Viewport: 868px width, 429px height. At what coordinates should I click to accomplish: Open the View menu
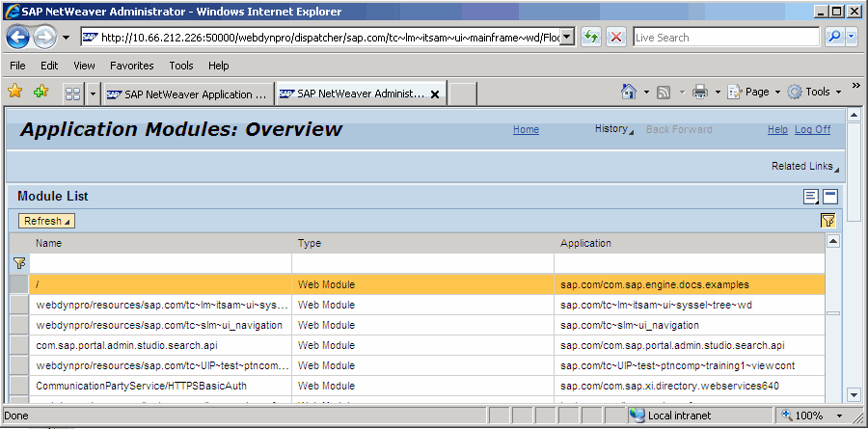click(x=84, y=66)
